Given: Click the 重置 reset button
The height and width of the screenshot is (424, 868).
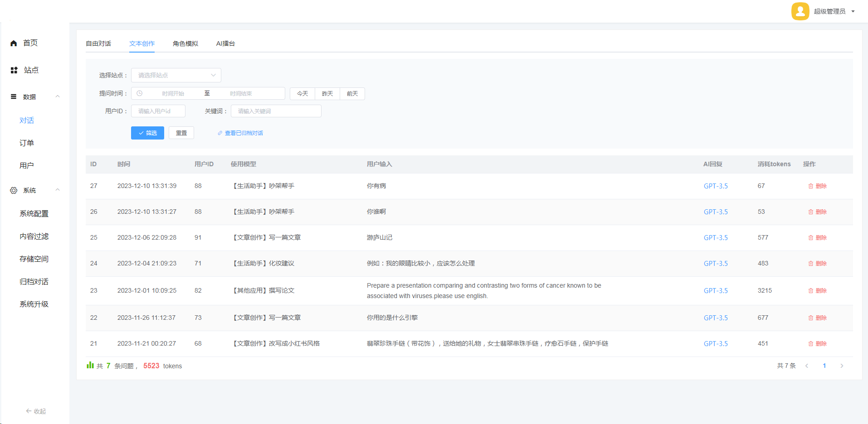Looking at the screenshot, I should [x=181, y=133].
